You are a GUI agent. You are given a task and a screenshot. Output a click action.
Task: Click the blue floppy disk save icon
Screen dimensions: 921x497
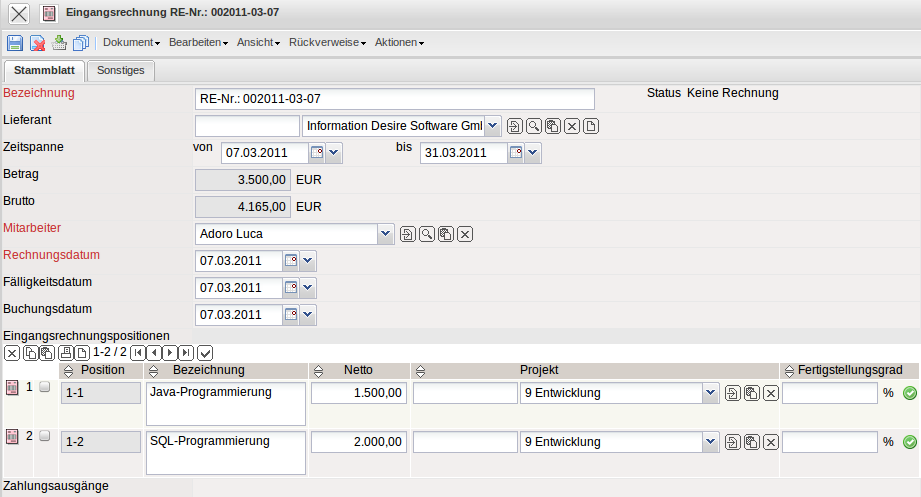(x=15, y=43)
